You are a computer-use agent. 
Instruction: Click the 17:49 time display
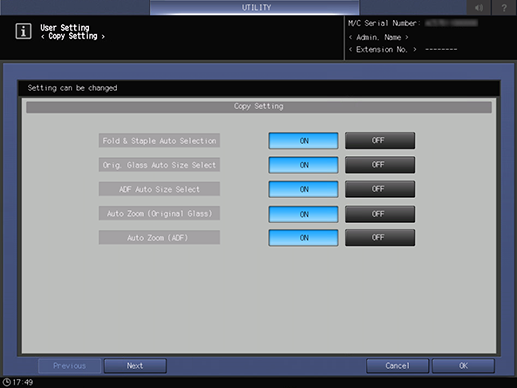[23, 382]
